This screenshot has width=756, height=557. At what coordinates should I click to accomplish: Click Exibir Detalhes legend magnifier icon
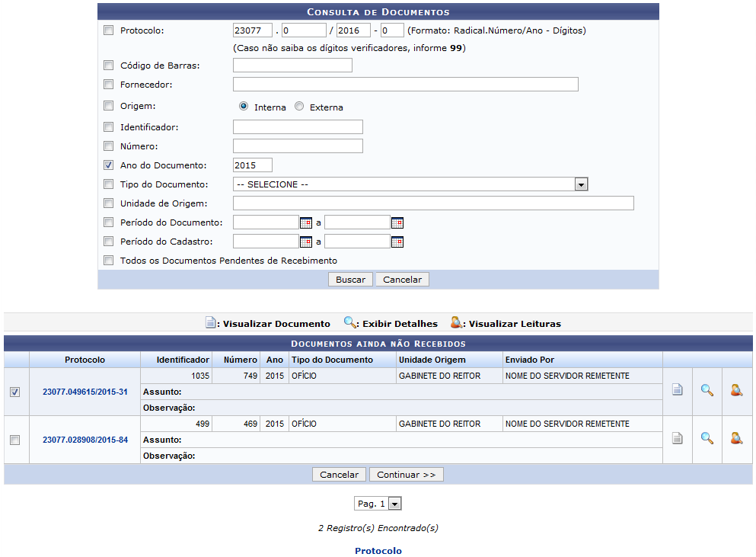pos(349,322)
